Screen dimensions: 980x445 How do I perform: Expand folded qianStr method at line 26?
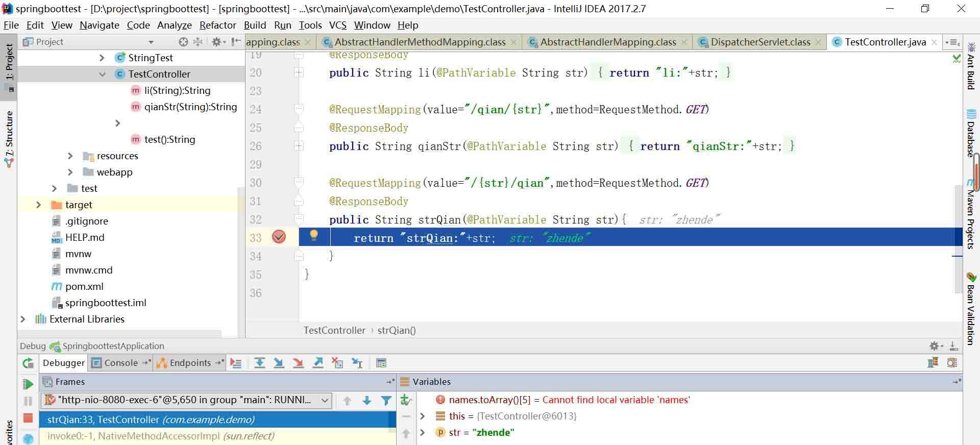pyautogui.click(x=299, y=146)
